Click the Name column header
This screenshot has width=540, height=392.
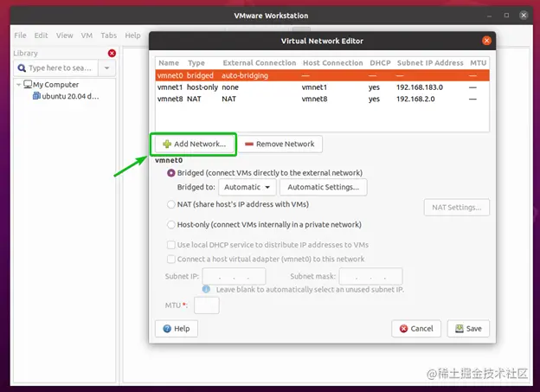click(x=169, y=63)
